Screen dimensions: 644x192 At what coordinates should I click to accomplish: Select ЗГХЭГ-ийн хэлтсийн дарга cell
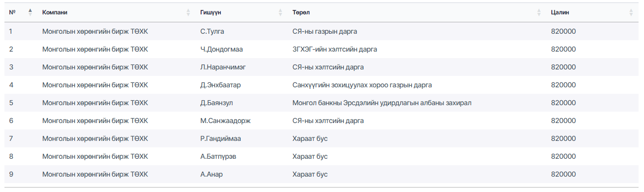tap(335, 49)
